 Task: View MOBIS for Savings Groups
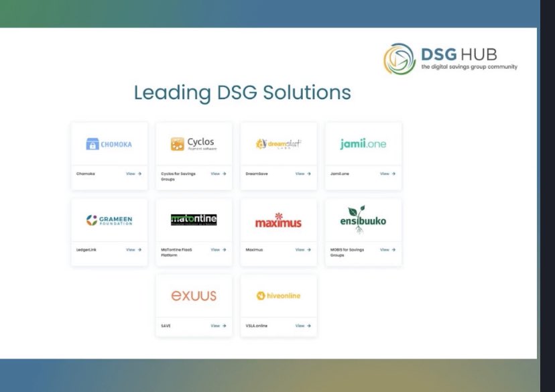click(387, 250)
